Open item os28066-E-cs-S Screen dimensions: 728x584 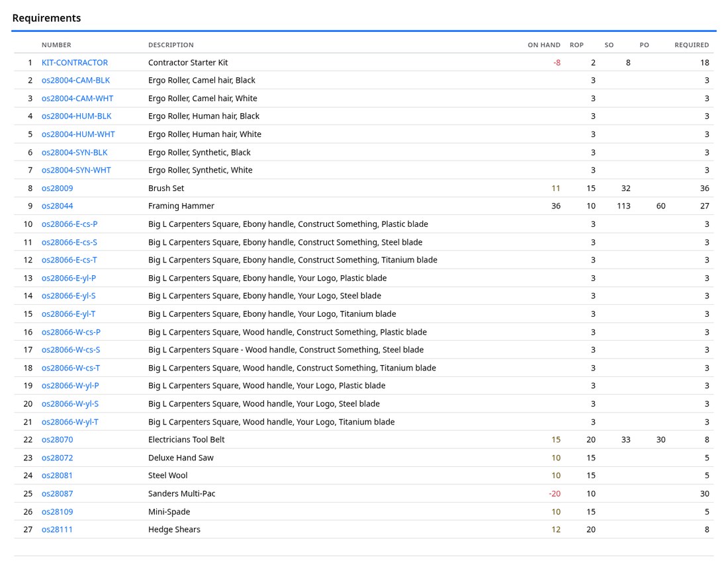click(x=69, y=242)
